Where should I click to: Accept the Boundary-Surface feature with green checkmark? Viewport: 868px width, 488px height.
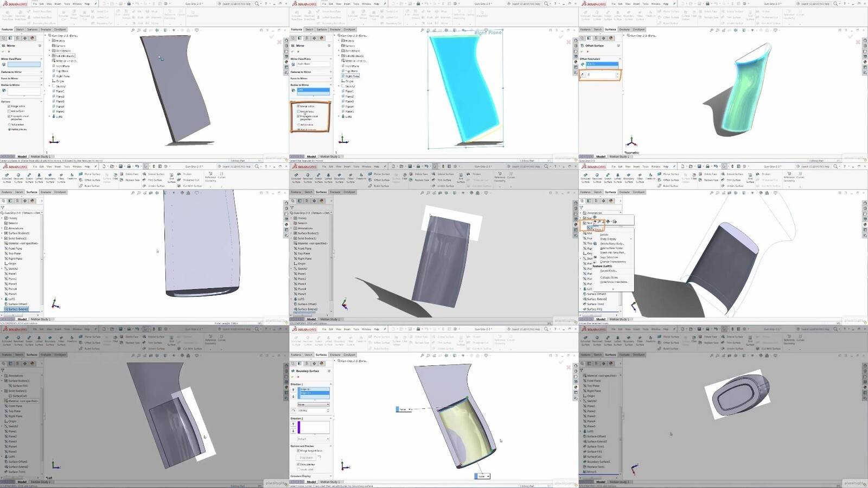tap(292, 377)
